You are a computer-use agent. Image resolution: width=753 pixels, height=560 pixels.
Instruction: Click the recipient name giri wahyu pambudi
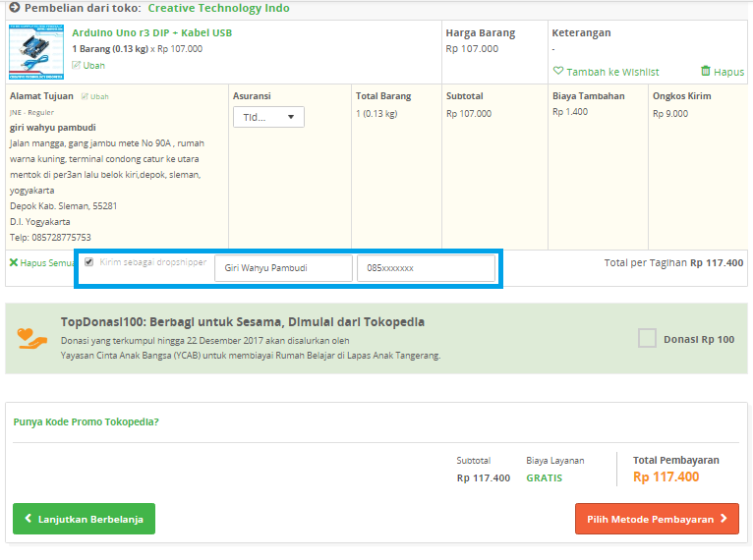(x=53, y=128)
